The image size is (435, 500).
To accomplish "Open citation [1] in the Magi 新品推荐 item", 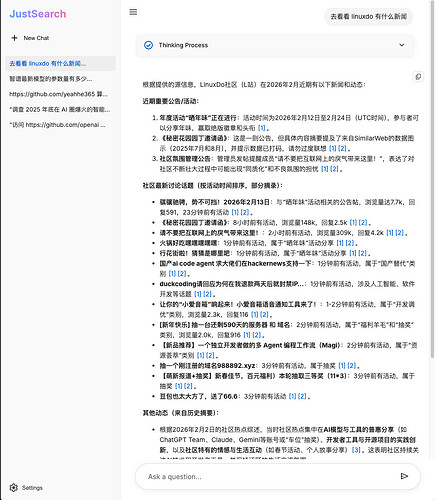I will click(200, 355).
